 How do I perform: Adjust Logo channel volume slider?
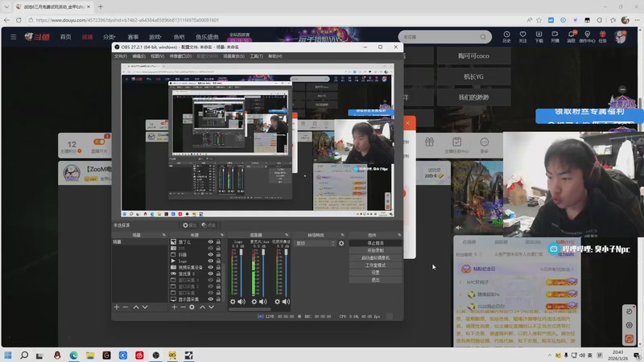[241, 271]
